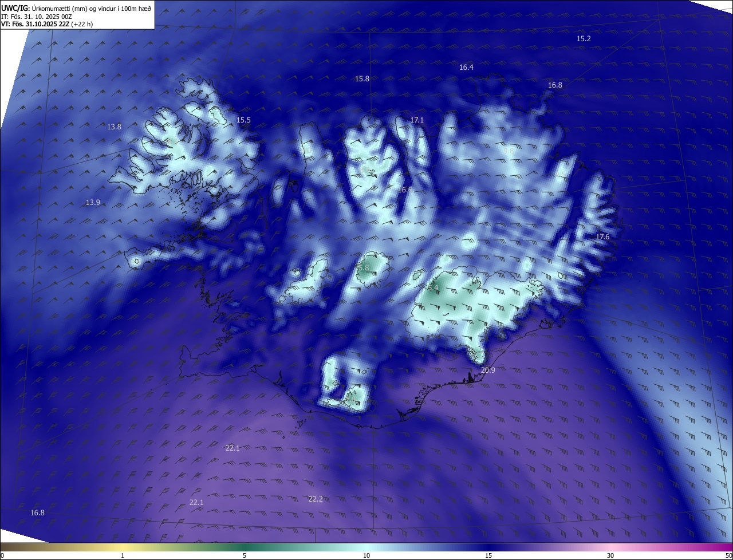Screen dimensions: 733x560
Task: Click the 5.8 value on the central glacier
Action: pyautogui.click(x=364, y=268)
